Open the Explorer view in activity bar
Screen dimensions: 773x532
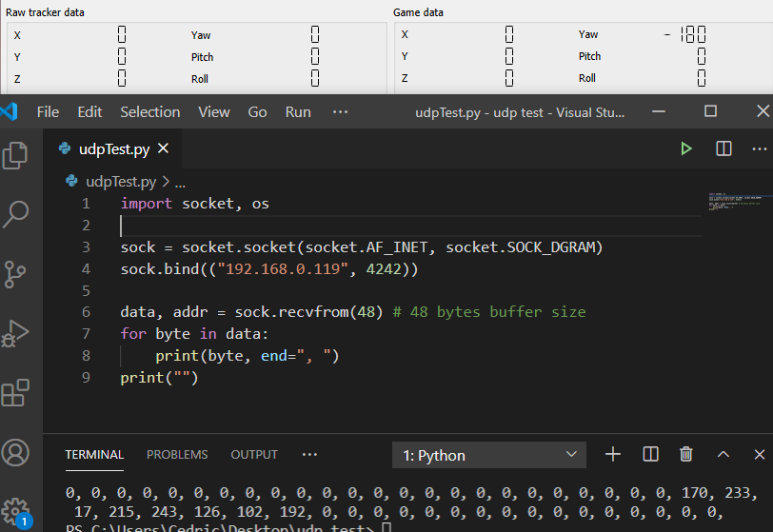tap(15, 155)
